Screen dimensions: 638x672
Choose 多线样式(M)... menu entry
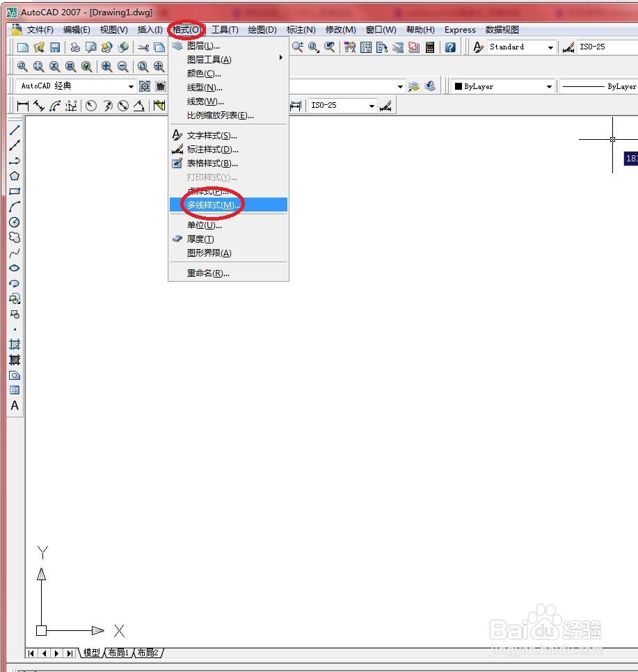tap(228, 205)
